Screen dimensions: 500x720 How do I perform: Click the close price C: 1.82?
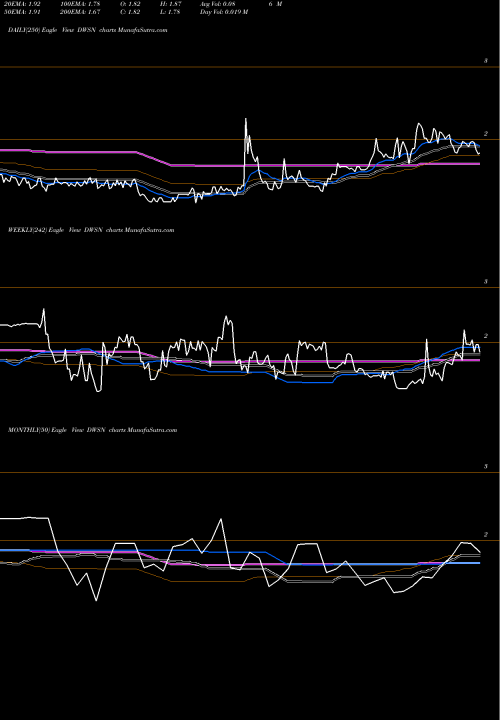[x=130, y=12]
